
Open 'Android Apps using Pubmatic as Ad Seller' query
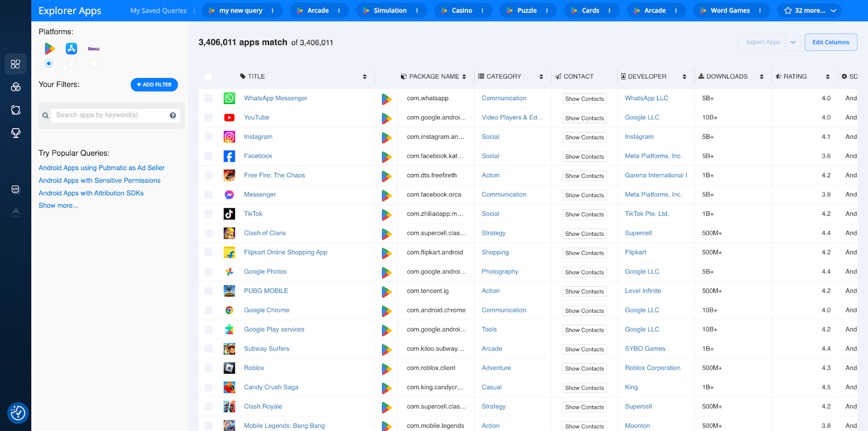tap(101, 168)
